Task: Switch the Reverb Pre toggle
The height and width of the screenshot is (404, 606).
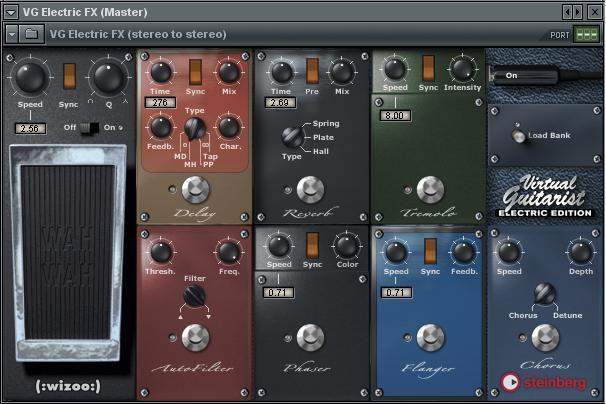Action: point(312,71)
